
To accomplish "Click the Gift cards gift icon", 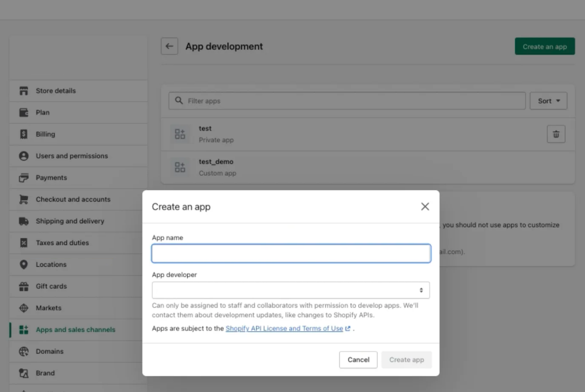I will 24,286.
